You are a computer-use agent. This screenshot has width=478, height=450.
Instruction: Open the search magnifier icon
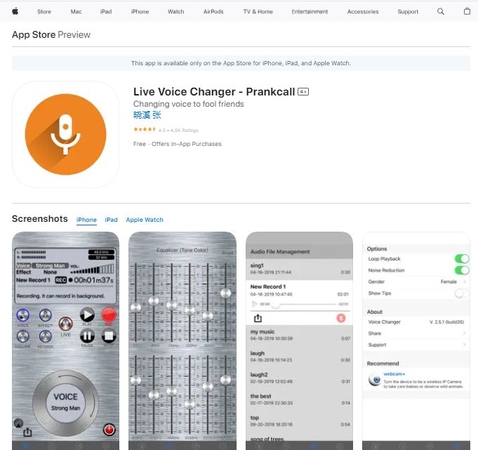(440, 12)
